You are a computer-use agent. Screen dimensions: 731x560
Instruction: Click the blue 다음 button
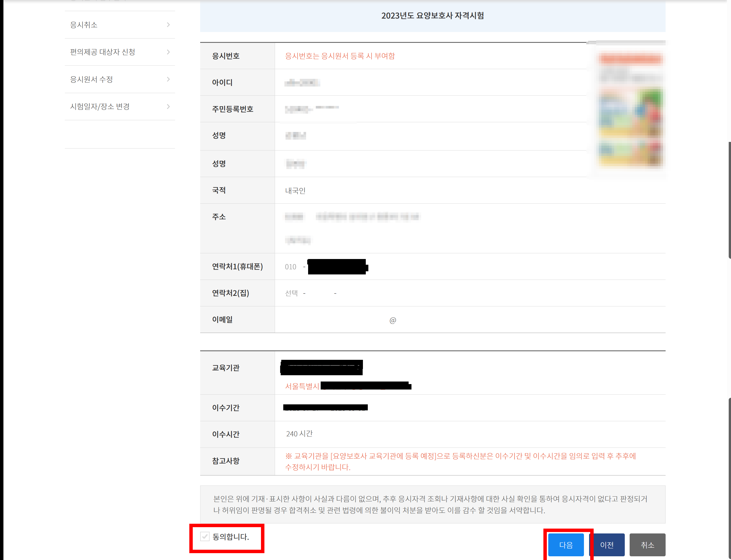(x=566, y=545)
